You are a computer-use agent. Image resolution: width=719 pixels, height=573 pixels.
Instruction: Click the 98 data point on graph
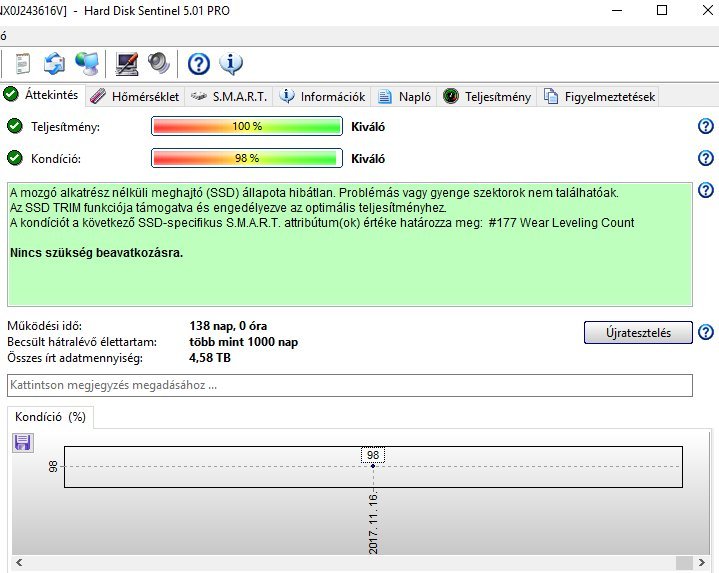tap(373, 466)
